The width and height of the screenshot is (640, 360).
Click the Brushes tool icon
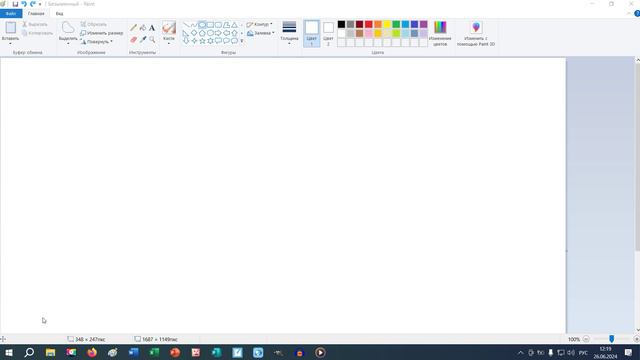pos(169,28)
